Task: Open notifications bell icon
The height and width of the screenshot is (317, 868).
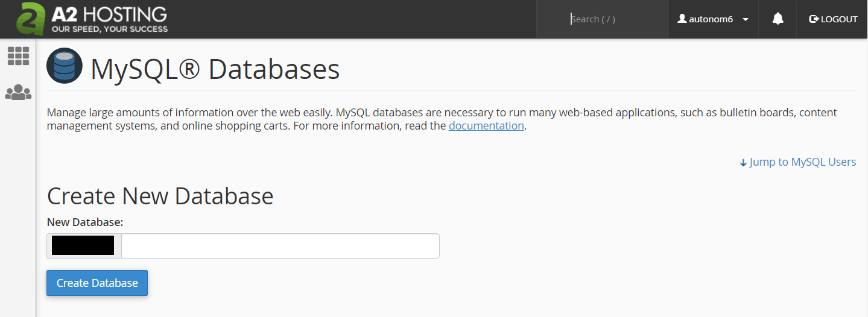Action: pyautogui.click(x=778, y=19)
